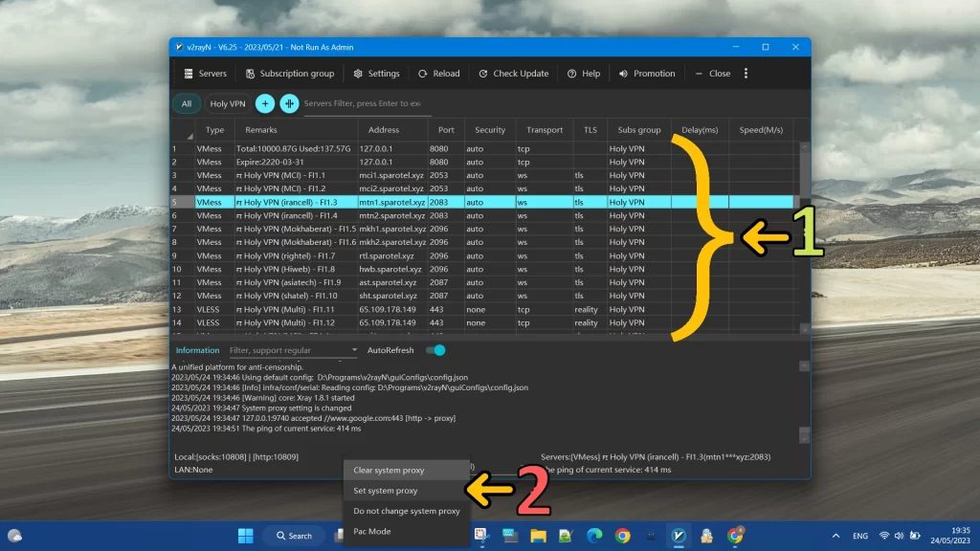This screenshot has width=980, height=551.
Task: Open the Servers menu icon
Action: (189, 73)
